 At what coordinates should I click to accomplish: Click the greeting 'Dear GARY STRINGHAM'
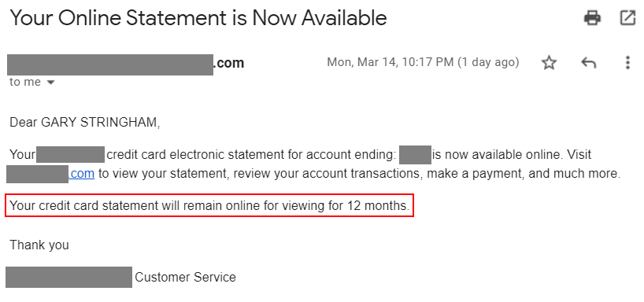pos(84,123)
